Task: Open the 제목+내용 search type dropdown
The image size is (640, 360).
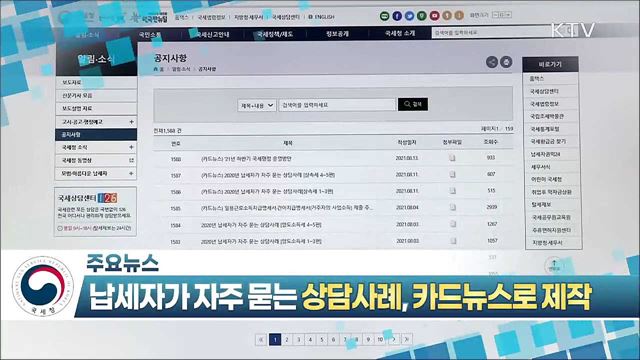Action: click(x=256, y=105)
